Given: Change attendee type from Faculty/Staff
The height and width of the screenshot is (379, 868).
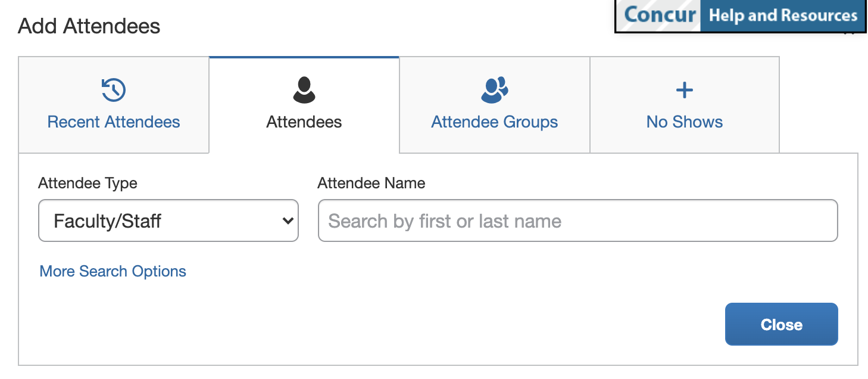Looking at the screenshot, I should (x=168, y=220).
